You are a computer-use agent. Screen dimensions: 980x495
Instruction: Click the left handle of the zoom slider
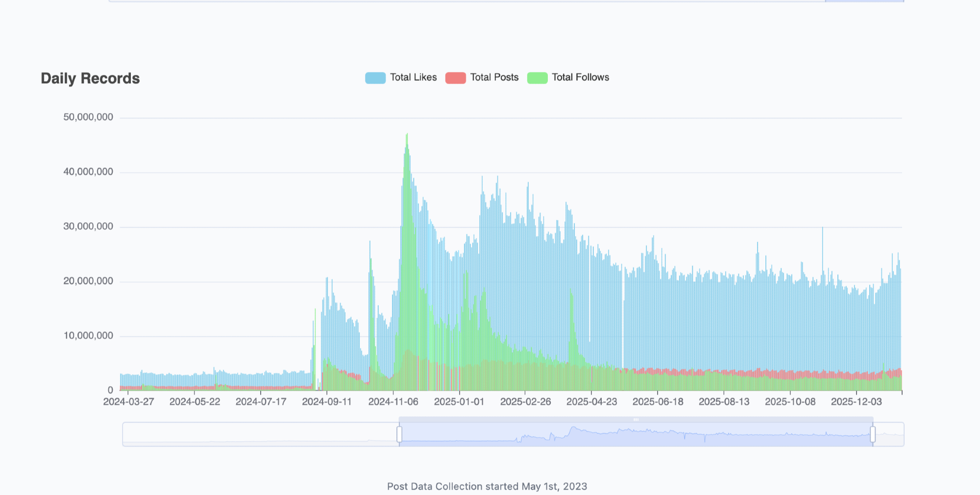[x=399, y=434]
